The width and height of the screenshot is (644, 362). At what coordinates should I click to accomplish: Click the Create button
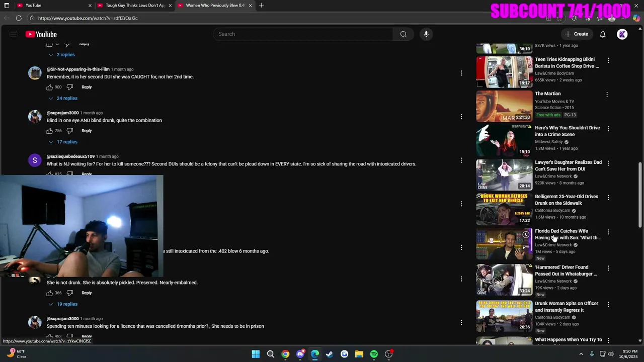577,34
